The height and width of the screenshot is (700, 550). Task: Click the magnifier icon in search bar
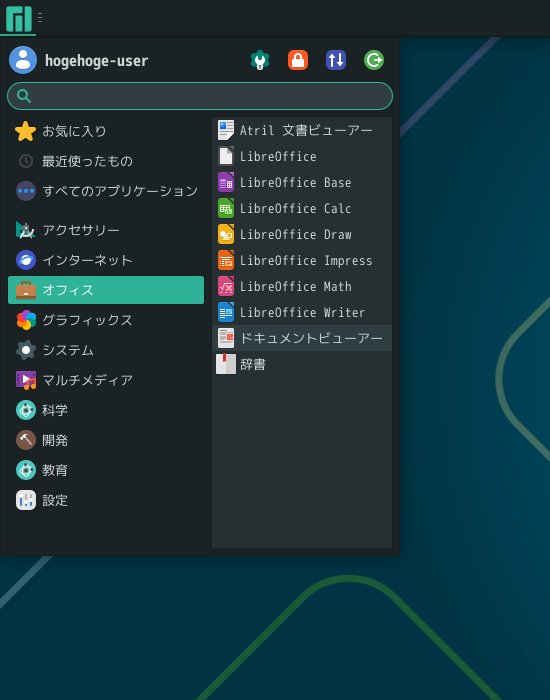click(24, 96)
